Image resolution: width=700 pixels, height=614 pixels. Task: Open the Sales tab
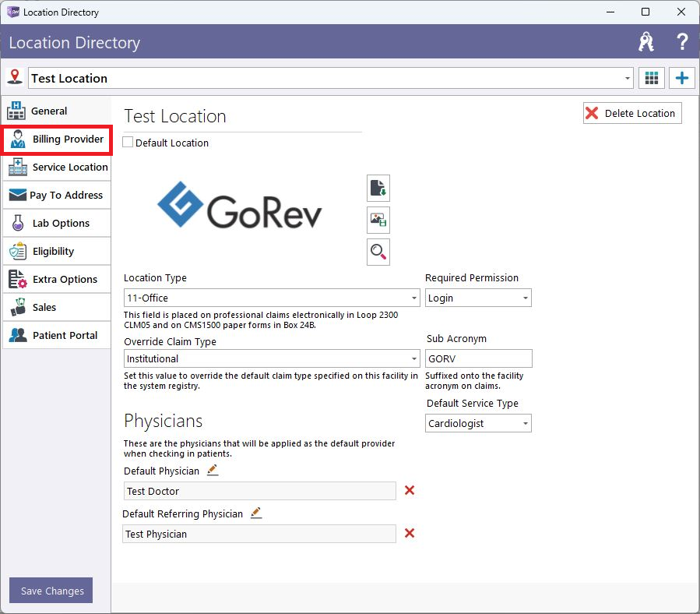[x=57, y=308]
